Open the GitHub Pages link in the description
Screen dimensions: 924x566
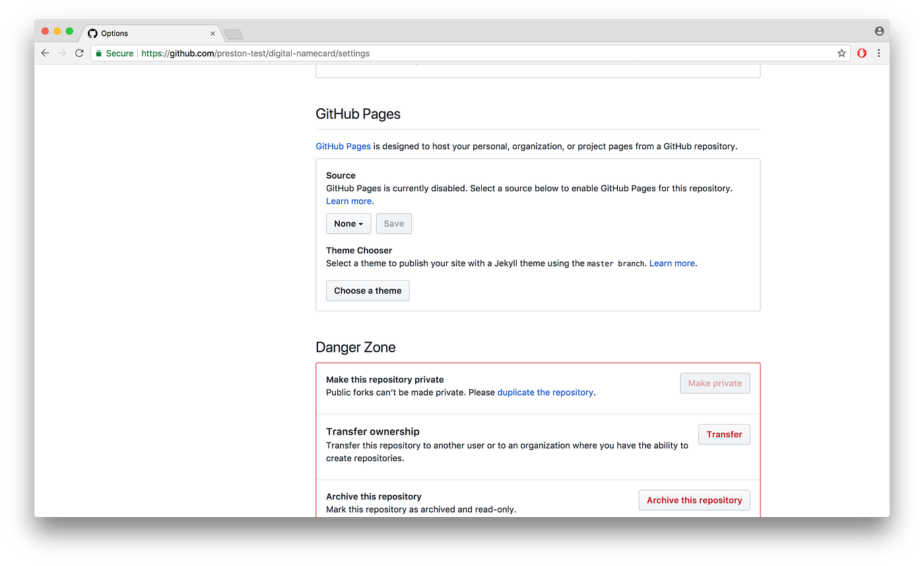coord(343,146)
